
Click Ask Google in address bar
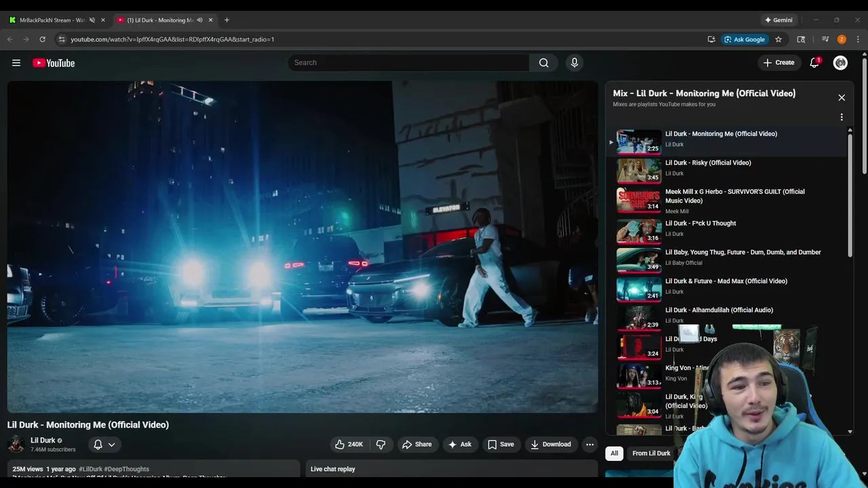[x=745, y=39]
